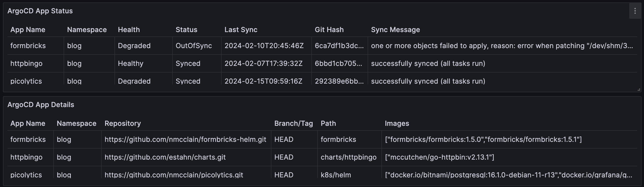The width and height of the screenshot is (644, 187).
Task: Sort details table by Namespace header
Action: click(x=76, y=124)
